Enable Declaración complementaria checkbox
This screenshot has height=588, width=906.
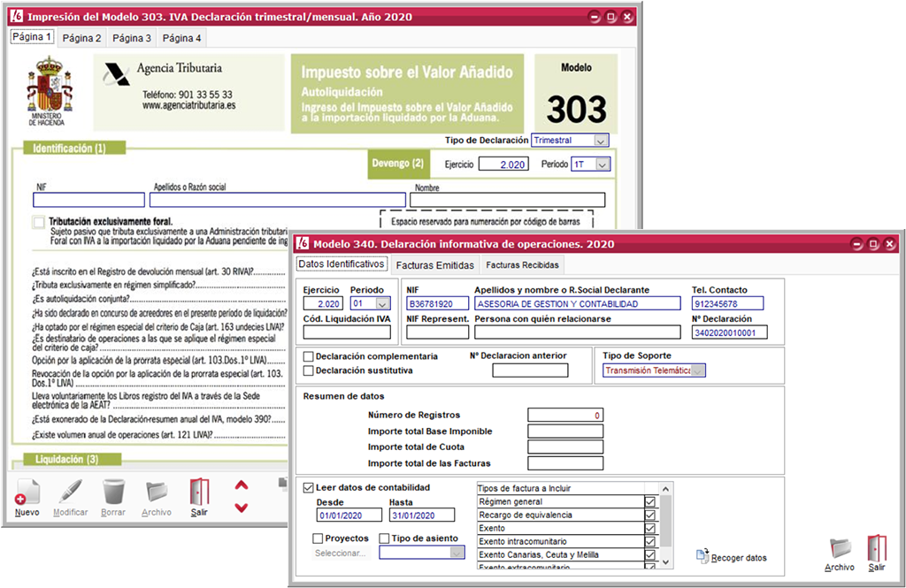(309, 356)
